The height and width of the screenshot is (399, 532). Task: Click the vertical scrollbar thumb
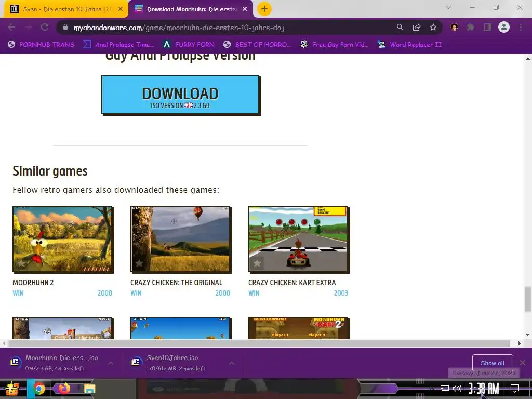528,299
